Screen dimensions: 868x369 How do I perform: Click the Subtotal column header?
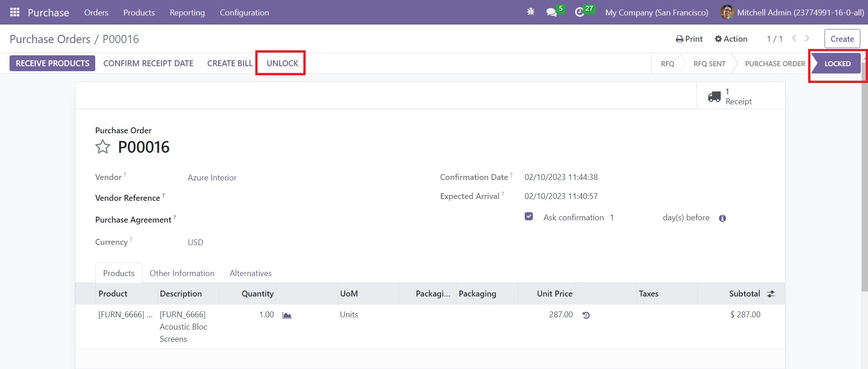click(730, 294)
